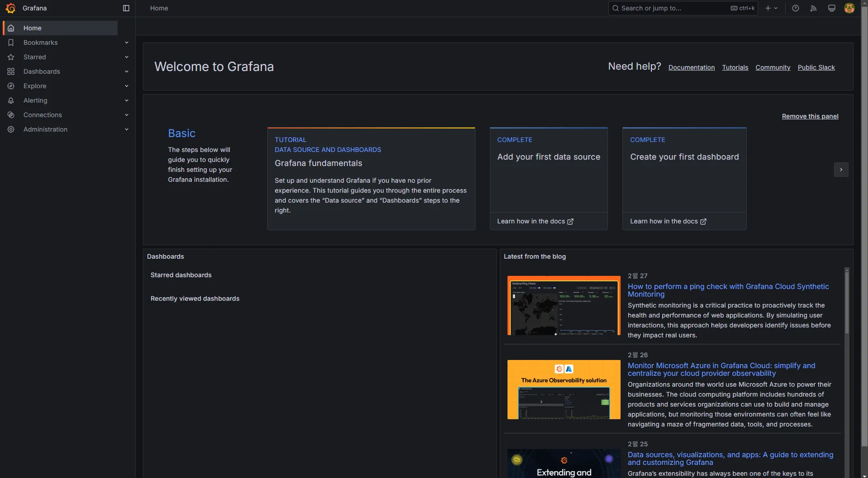Click the Latest from the blog title
Image resolution: width=868 pixels, height=478 pixels.
tap(535, 256)
